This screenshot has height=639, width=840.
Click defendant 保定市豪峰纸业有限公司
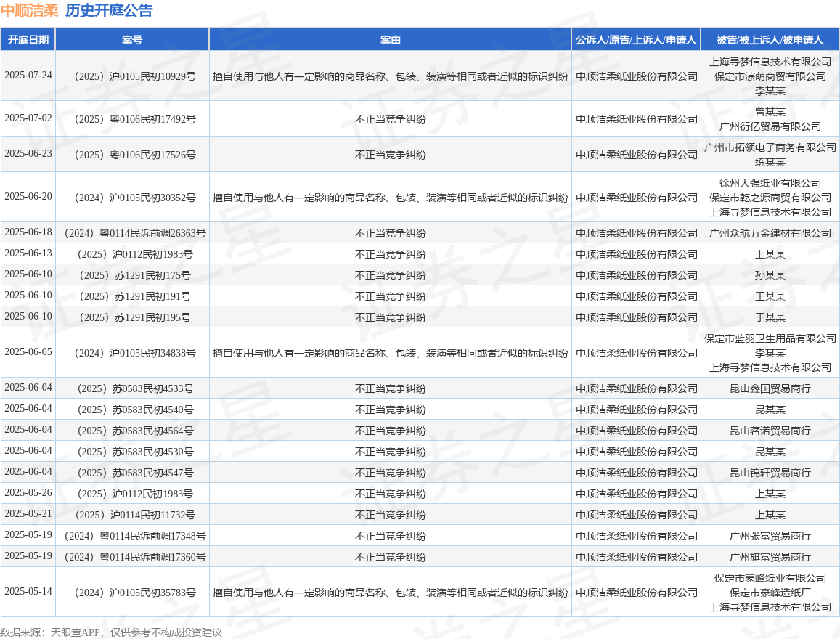tap(770, 579)
